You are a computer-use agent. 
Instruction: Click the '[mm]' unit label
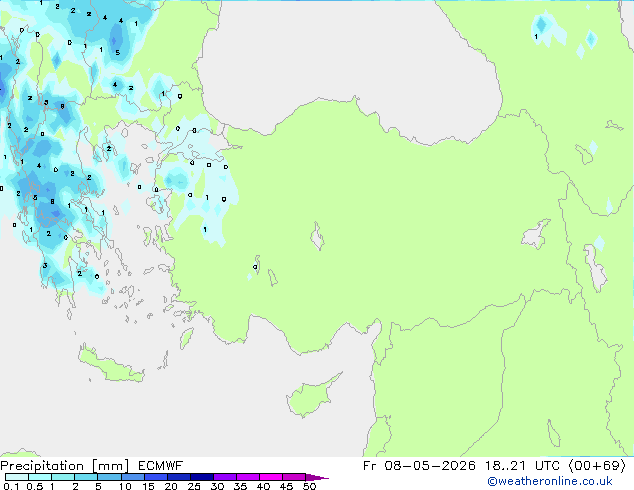click(x=110, y=466)
